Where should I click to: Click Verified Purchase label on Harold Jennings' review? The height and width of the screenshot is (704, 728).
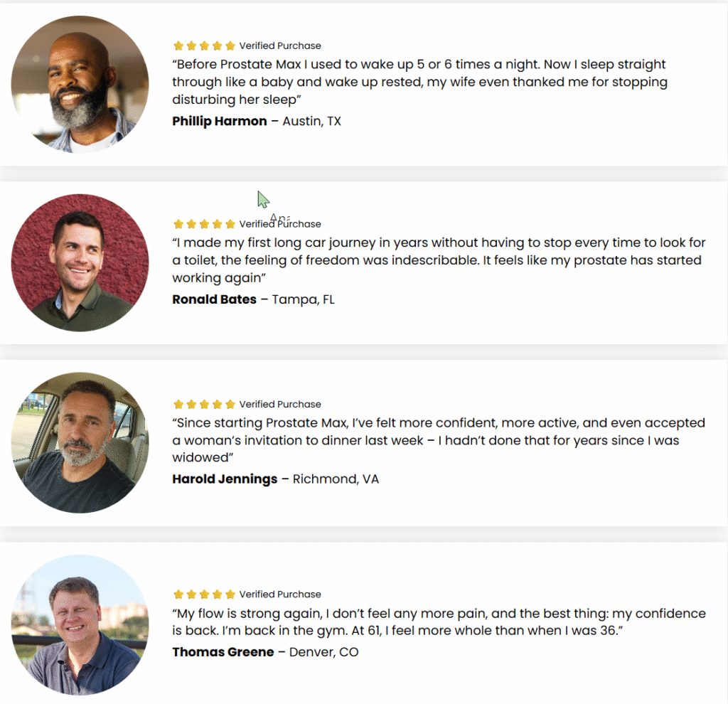click(280, 405)
